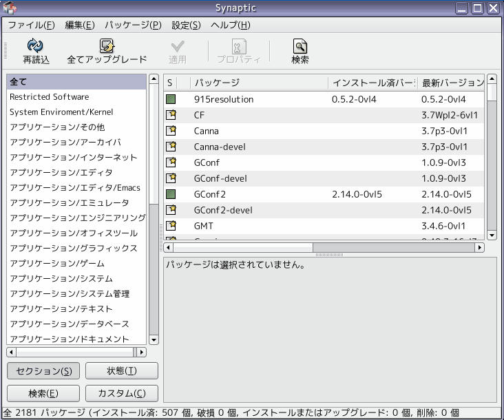Select アプリケーション/エンジニアリング section
504x420 pixels.
tap(76, 218)
